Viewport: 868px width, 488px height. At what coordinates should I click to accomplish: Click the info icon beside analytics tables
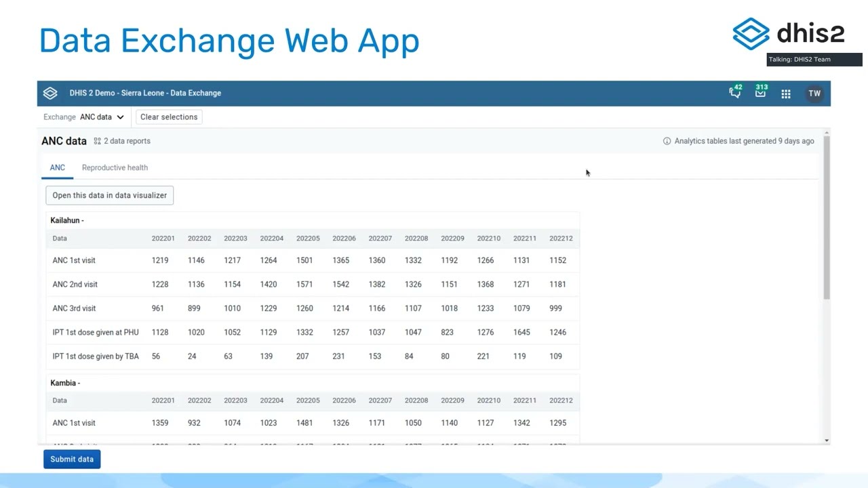click(x=667, y=141)
